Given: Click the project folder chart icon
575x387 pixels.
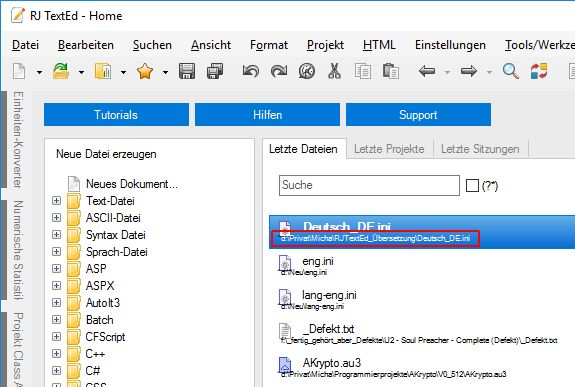Looking at the screenshot, I should 103,71.
